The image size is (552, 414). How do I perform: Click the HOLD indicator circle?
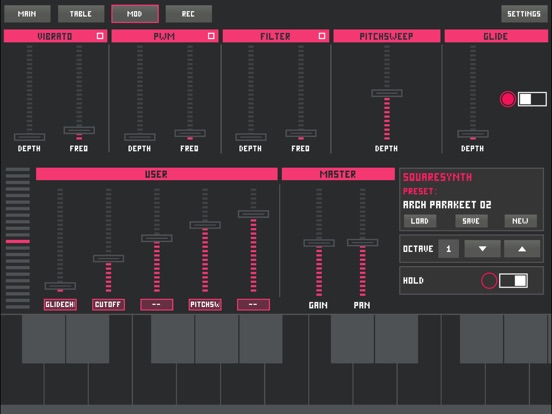[x=489, y=281]
